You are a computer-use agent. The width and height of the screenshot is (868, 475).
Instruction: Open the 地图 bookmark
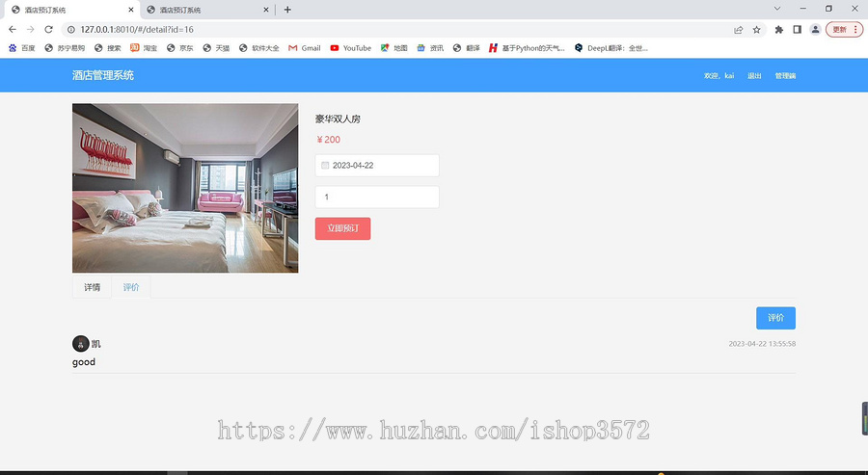tap(394, 48)
